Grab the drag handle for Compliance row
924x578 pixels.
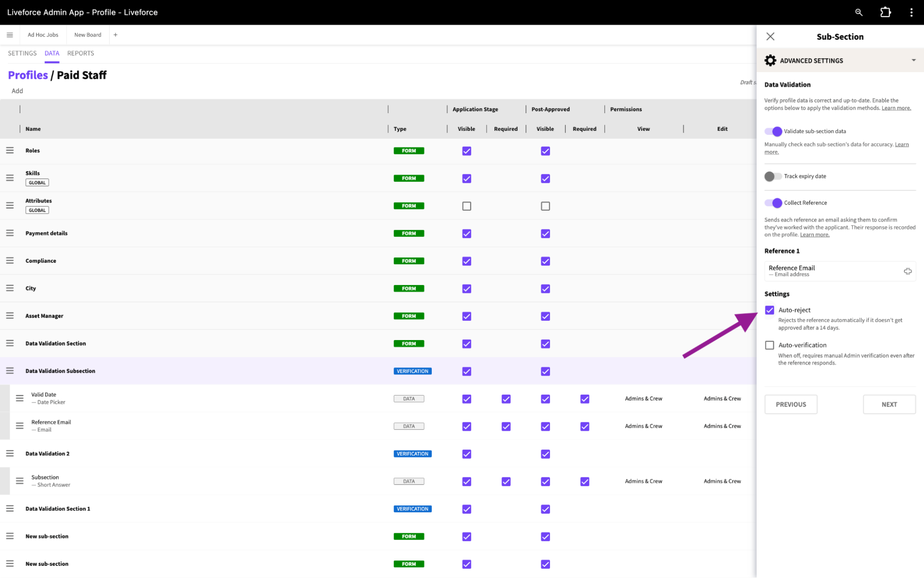tap(10, 261)
